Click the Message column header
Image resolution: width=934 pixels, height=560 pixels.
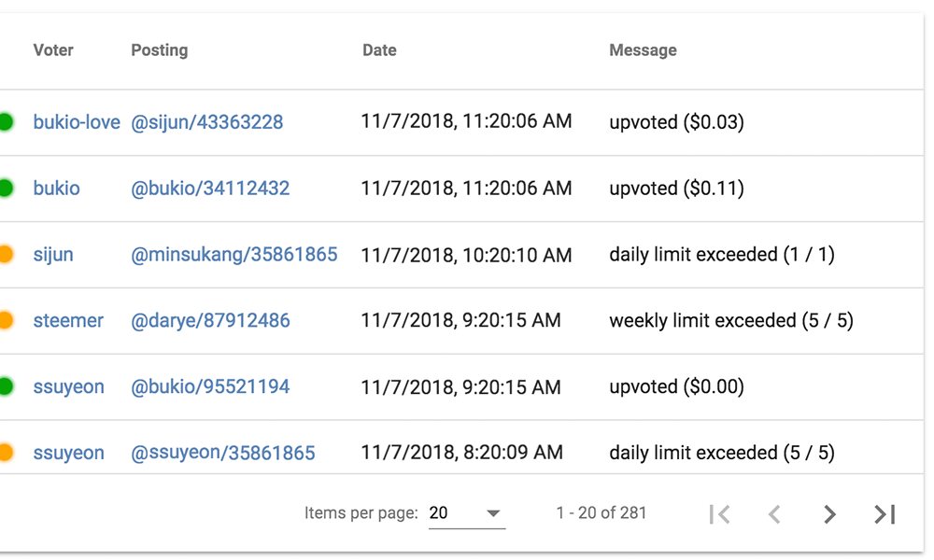(x=643, y=50)
